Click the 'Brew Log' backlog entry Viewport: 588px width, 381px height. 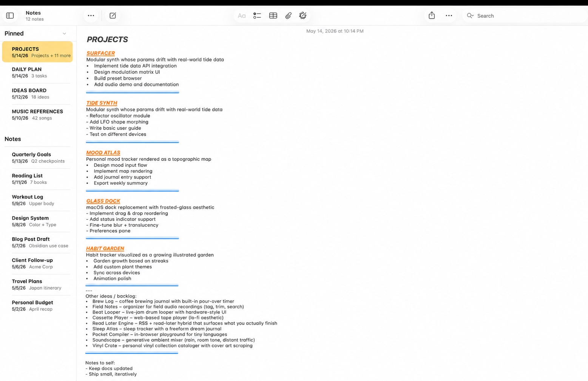[x=163, y=301]
